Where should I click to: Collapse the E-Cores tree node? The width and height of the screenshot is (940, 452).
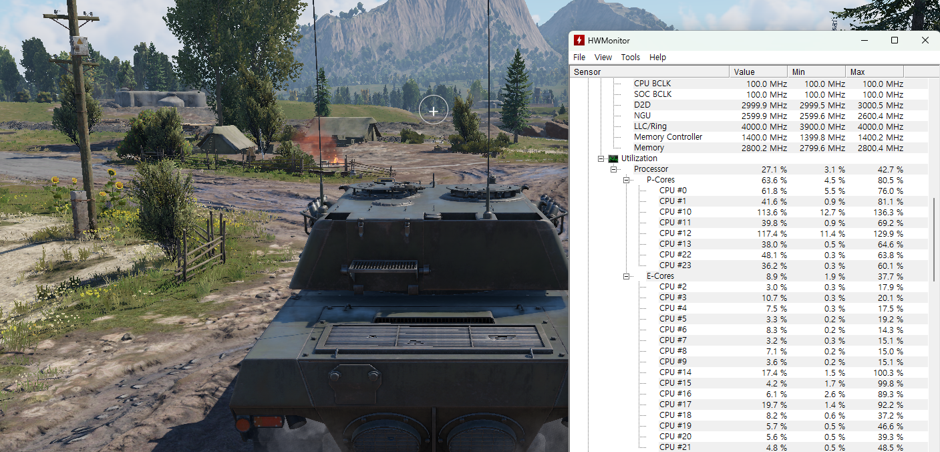(x=626, y=276)
